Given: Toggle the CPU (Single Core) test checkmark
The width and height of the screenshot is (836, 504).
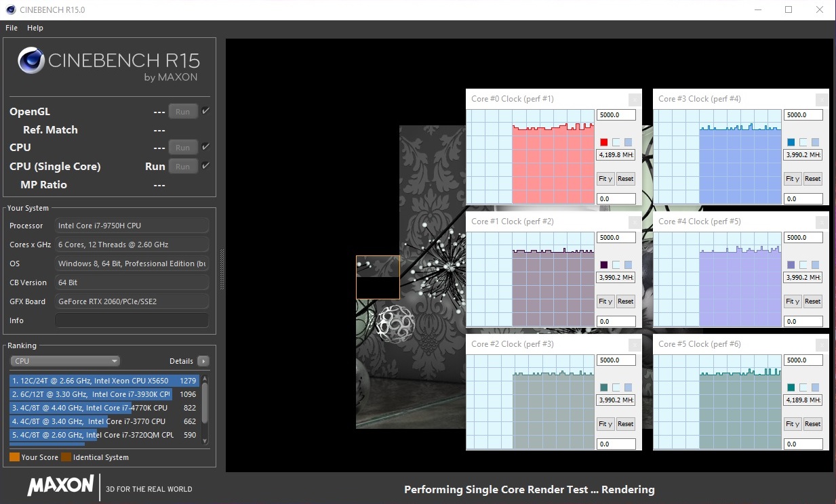Looking at the screenshot, I should tap(205, 165).
